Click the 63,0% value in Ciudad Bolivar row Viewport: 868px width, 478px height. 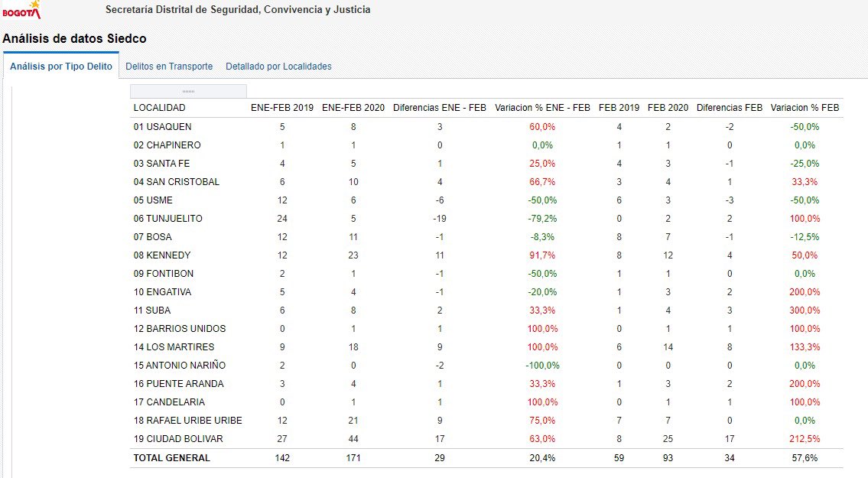[x=542, y=439]
